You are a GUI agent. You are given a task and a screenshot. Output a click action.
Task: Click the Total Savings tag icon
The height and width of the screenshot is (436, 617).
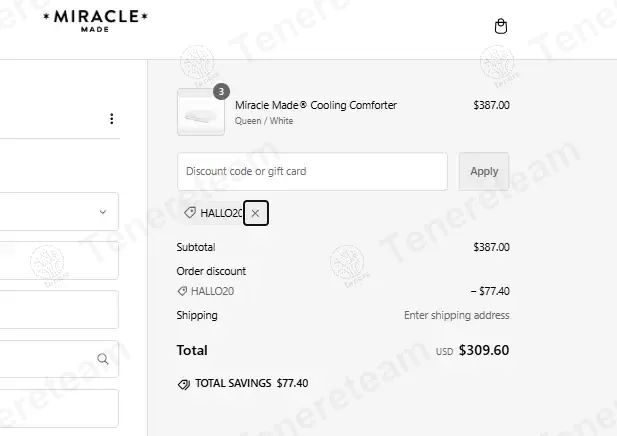pos(184,383)
